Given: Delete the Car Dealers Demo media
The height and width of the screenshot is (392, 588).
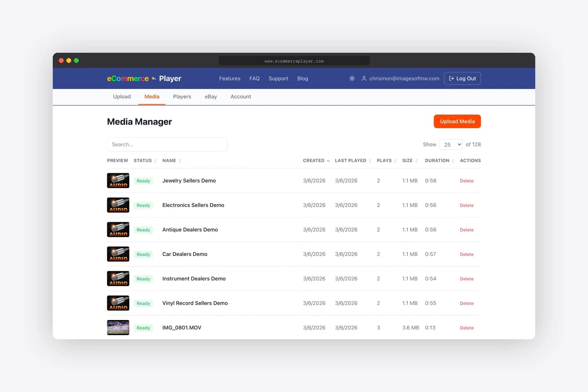Looking at the screenshot, I should click(x=467, y=254).
